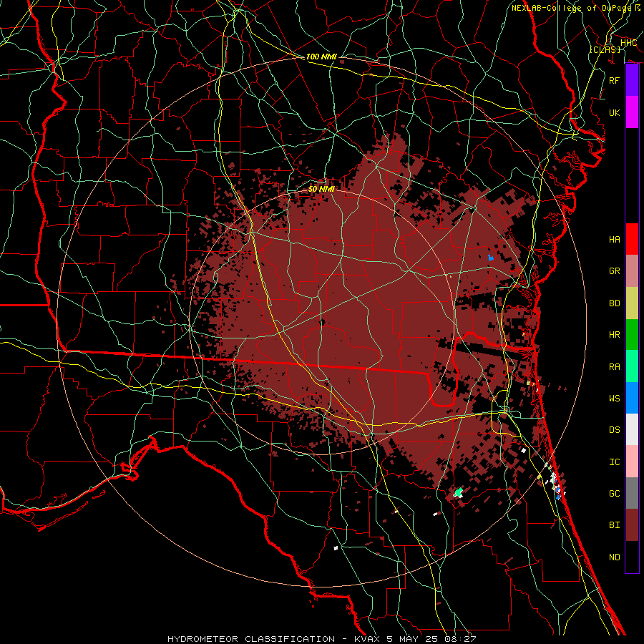
Task: Click the 'HA' legend label
Action: 615,240
